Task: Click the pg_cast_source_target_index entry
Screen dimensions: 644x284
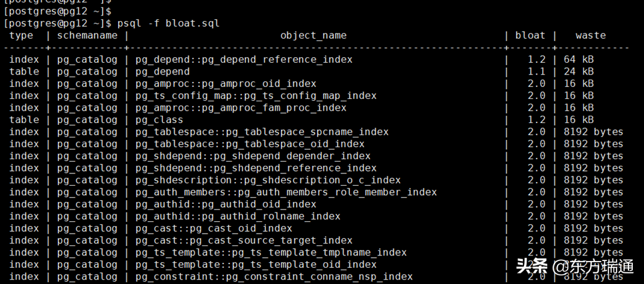Action: 244,240
